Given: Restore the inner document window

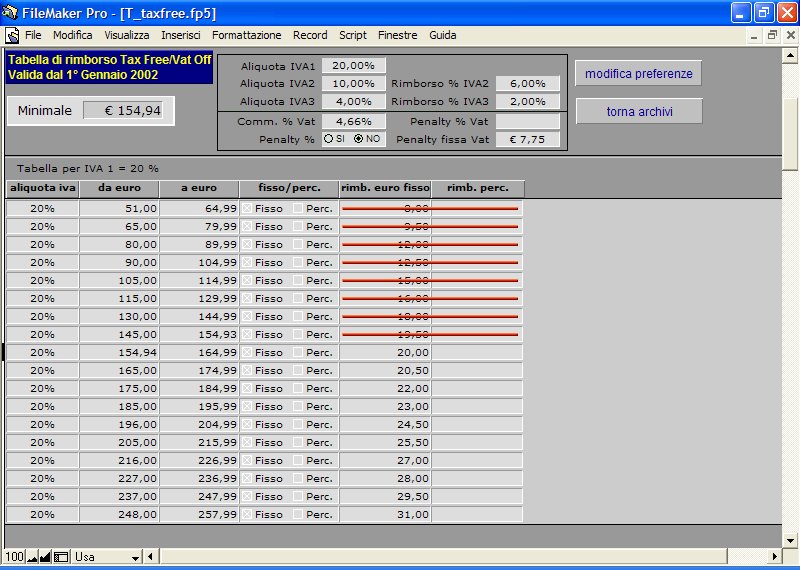Looking at the screenshot, I should click(772, 35).
